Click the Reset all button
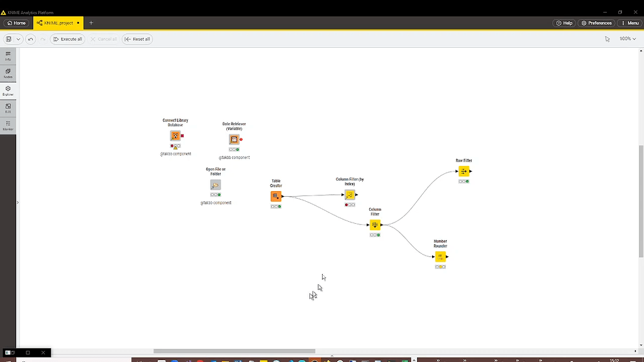 coord(137,39)
